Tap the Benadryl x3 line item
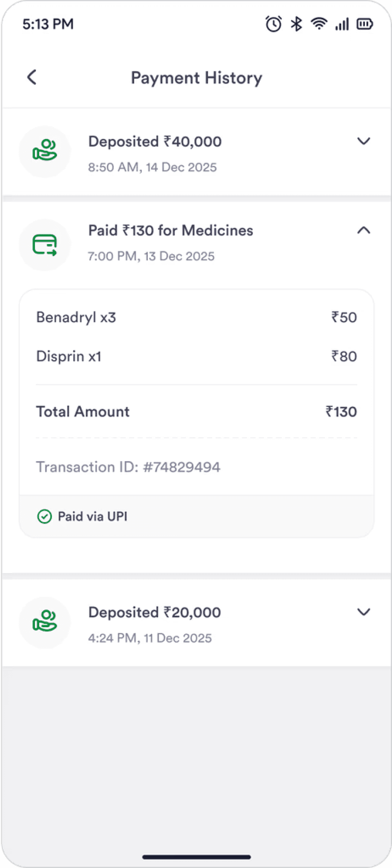This screenshot has height=868, width=392. [x=76, y=317]
